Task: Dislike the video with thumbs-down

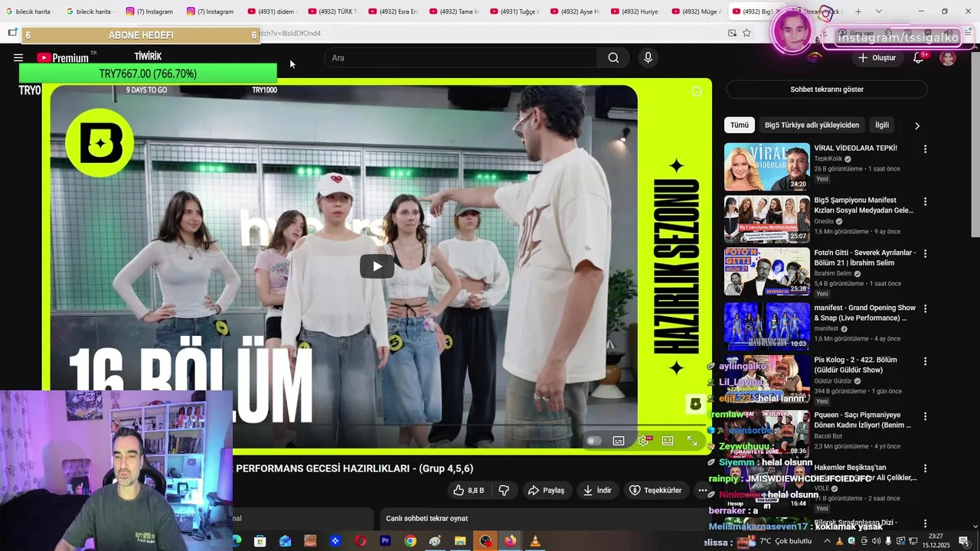Action: (504, 490)
